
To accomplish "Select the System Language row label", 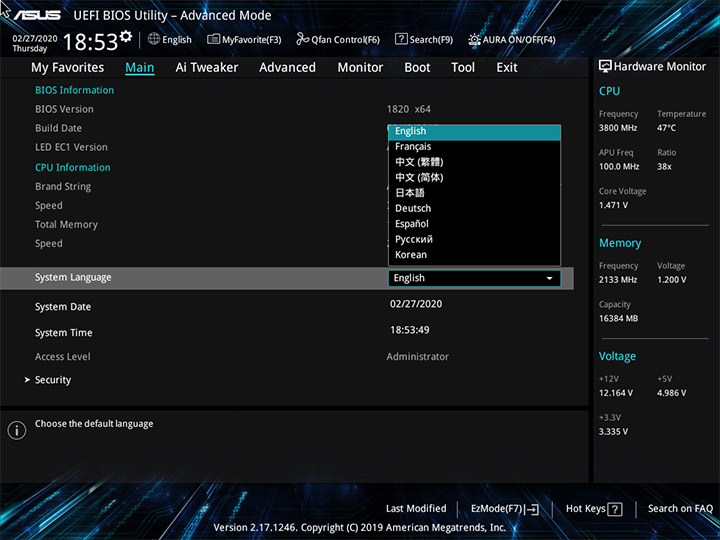I will coord(73,278).
